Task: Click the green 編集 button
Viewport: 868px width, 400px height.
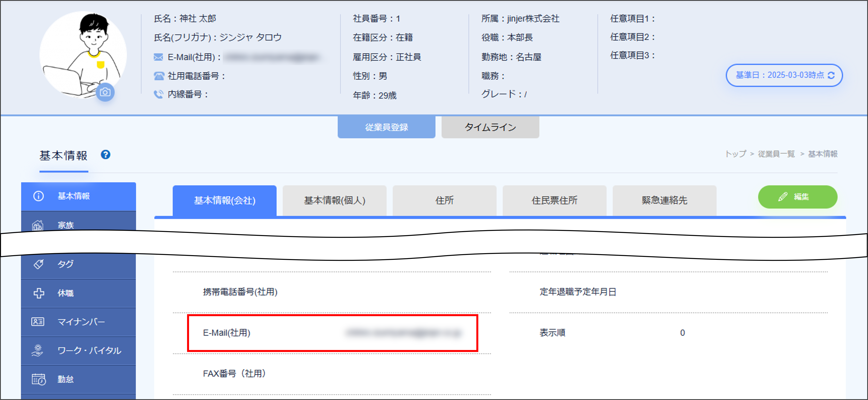Action: [x=798, y=197]
